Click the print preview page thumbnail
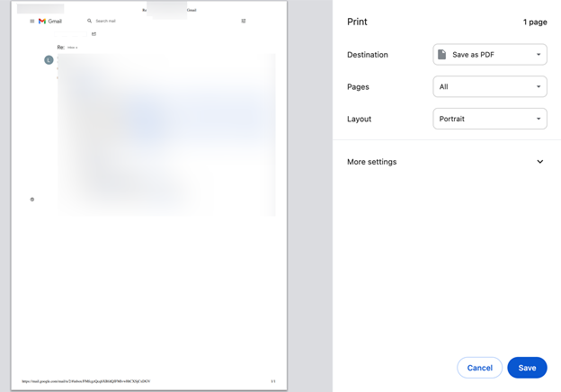Viewport: 561px width, 392px height. pos(149,195)
